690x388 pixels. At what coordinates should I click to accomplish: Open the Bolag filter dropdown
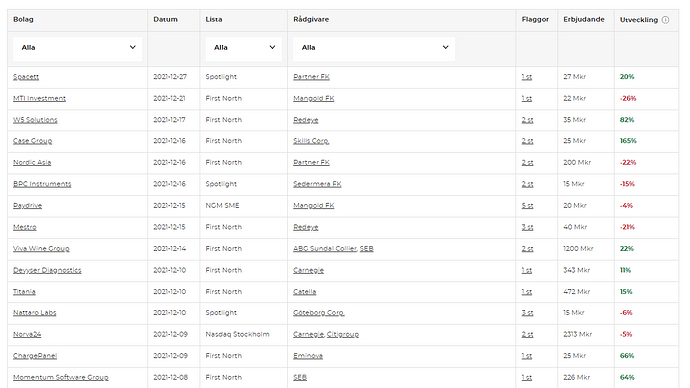click(x=77, y=48)
